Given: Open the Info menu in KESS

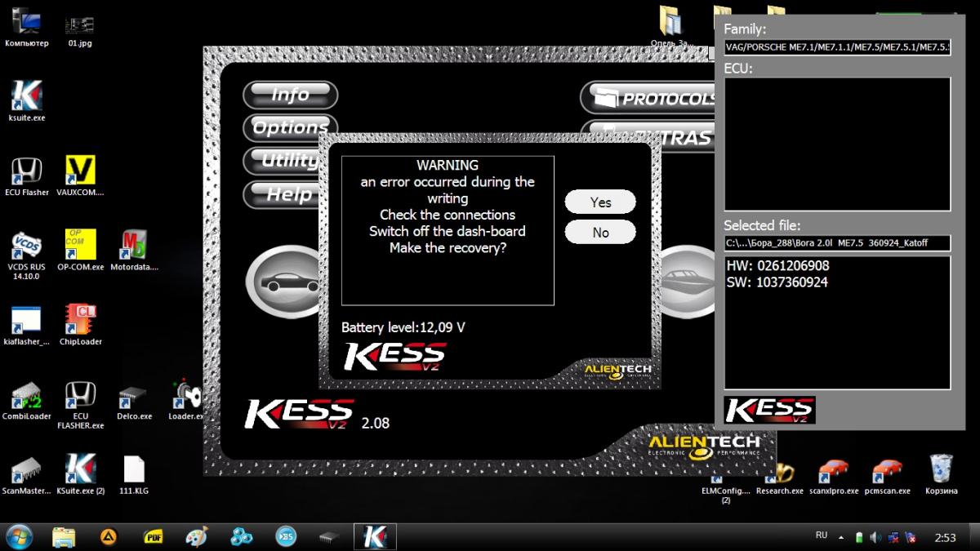Looking at the screenshot, I should [x=290, y=95].
